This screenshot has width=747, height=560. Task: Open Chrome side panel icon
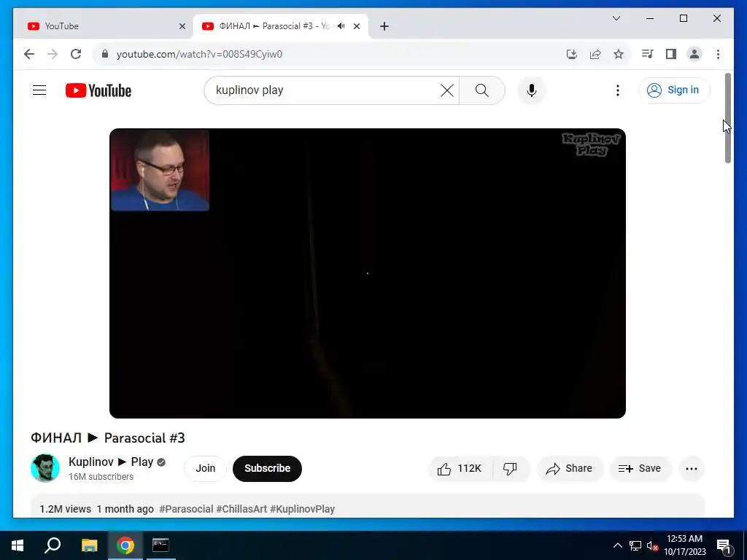coord(671,54)
